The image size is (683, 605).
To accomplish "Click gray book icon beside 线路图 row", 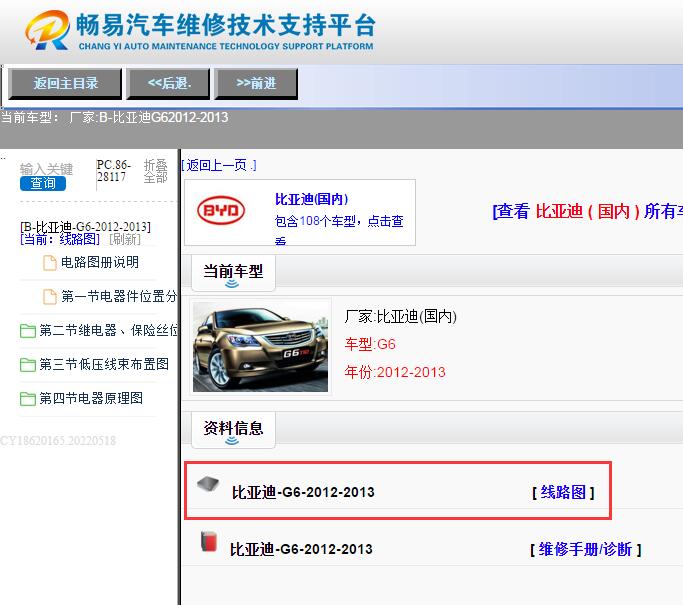I will pyautogui.click(x=208, y=483).
